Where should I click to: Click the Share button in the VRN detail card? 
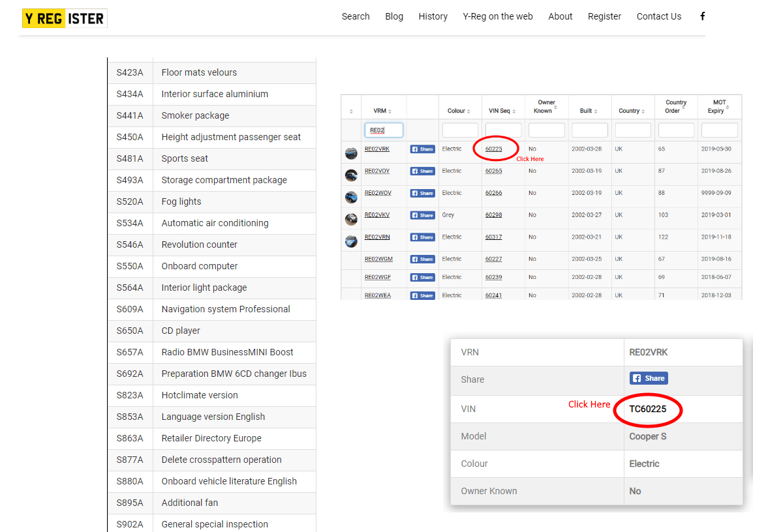649,378
